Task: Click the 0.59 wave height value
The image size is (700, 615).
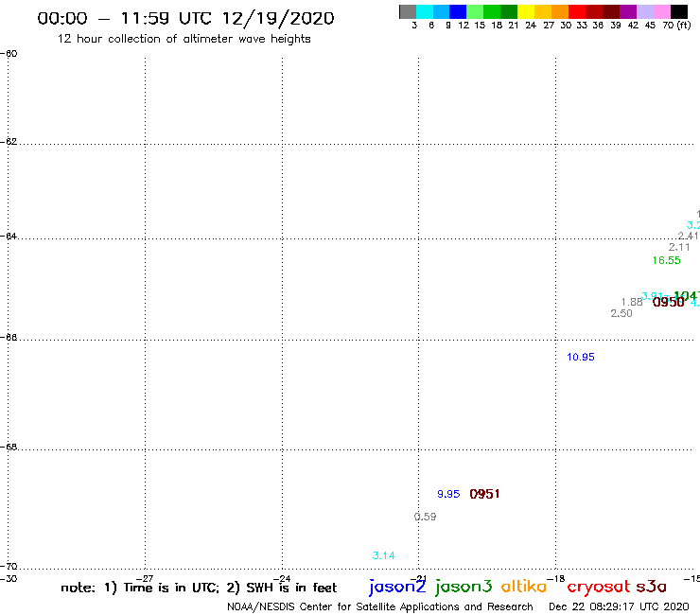Action: (425, 517)
